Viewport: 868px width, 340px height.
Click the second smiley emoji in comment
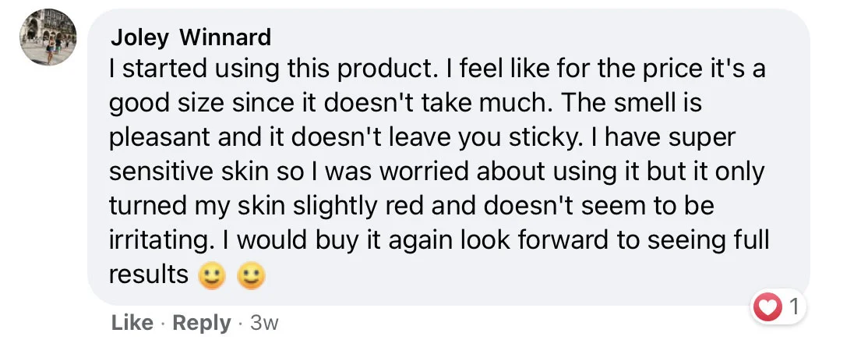(x=251, y=275)
